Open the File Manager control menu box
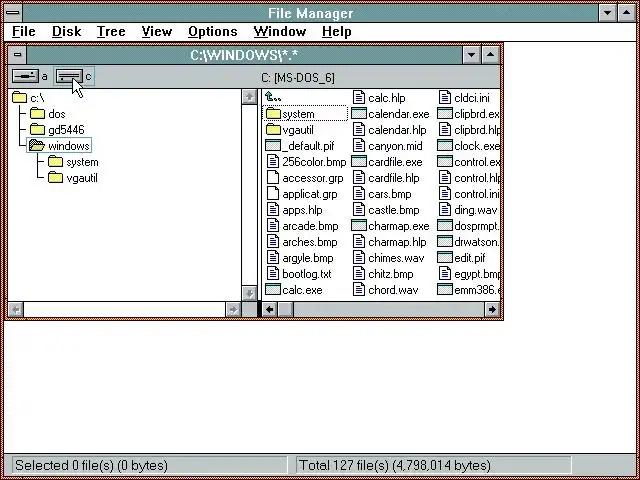 [13, 12]
